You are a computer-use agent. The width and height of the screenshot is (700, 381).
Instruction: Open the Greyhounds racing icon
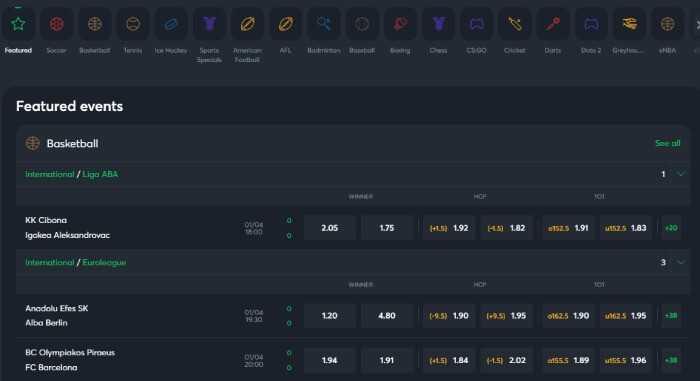(x=629, y=24)
